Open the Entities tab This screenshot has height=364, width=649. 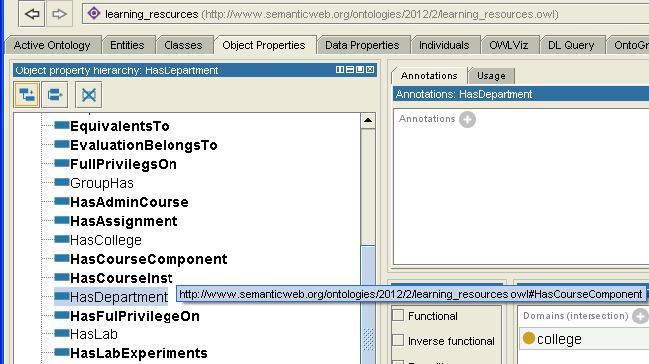coord(127,45)
